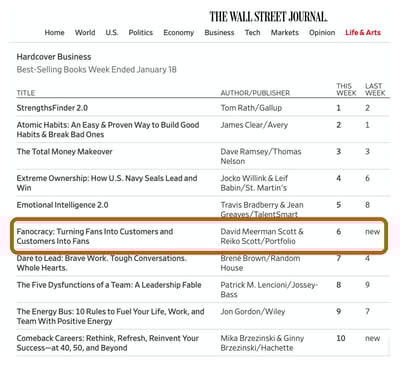Select the Life & Arts tab
Image resolution: width=400 pixels, height=368 pixels.
tap(363, 33)
